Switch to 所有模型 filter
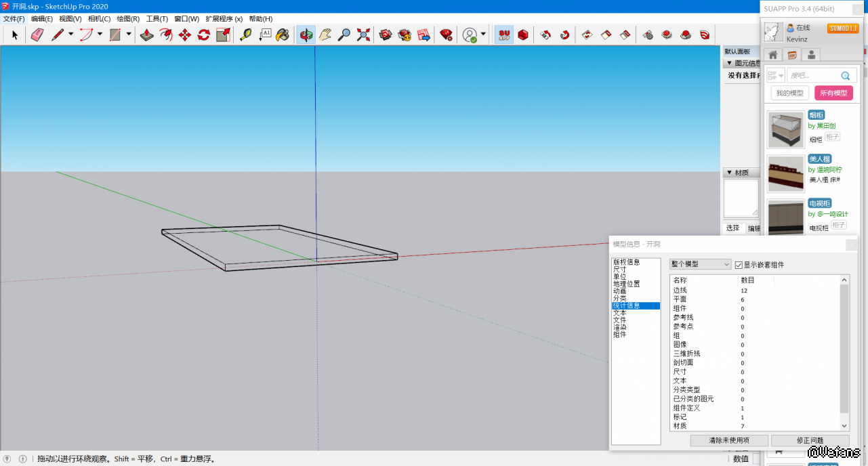The image size is (868, 466). pos(833,93)
